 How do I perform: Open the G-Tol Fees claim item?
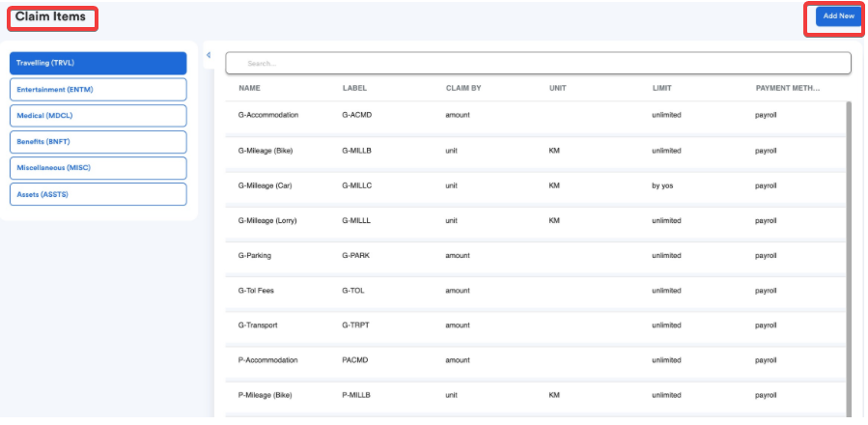pos(536,291)
